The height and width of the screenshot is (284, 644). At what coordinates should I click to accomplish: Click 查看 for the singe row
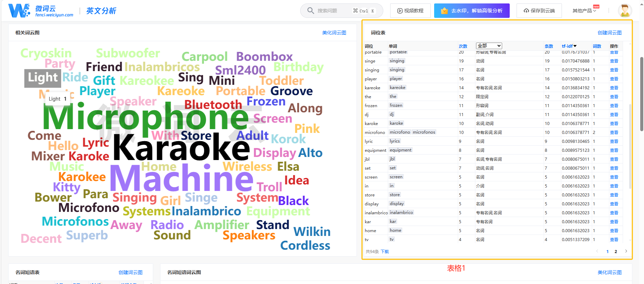[x=614, y=61]
